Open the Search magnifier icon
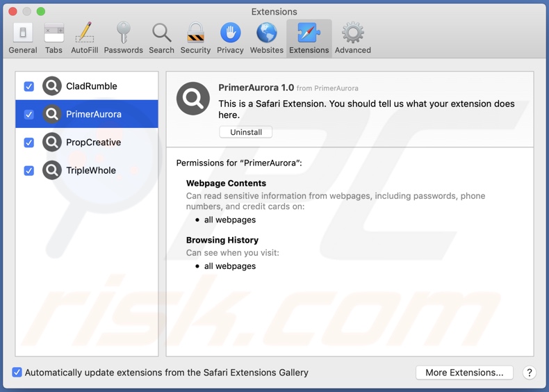549x392 pixels. [x=161, y=33]
